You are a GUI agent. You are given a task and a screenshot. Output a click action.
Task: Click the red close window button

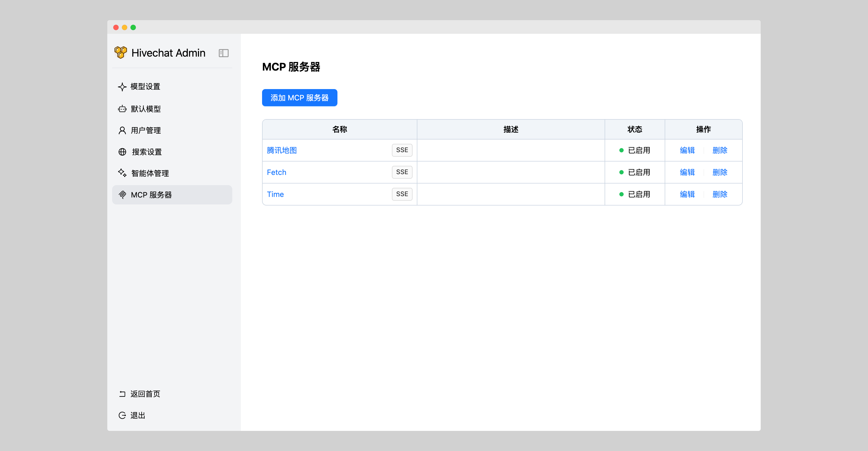click(x=116, y=27)
